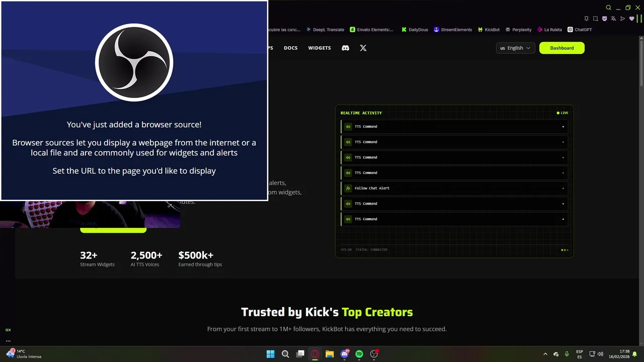Open the Discord icon in the KickBot navbar
The width and height of the screenshot is (644, 362).
[x=345, y=48]
